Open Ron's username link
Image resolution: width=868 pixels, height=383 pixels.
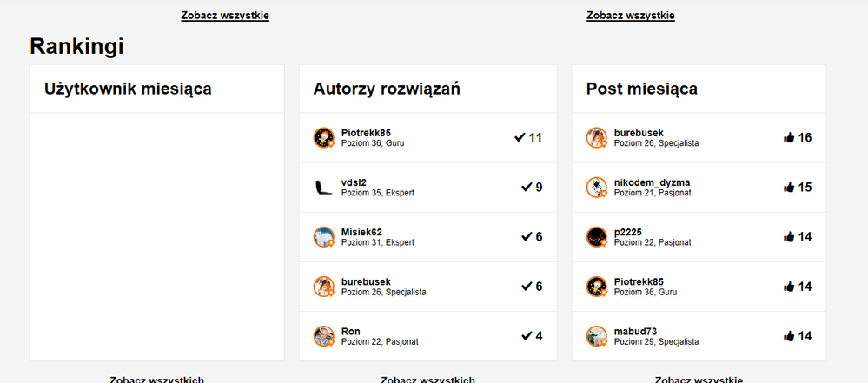(350, 332)
